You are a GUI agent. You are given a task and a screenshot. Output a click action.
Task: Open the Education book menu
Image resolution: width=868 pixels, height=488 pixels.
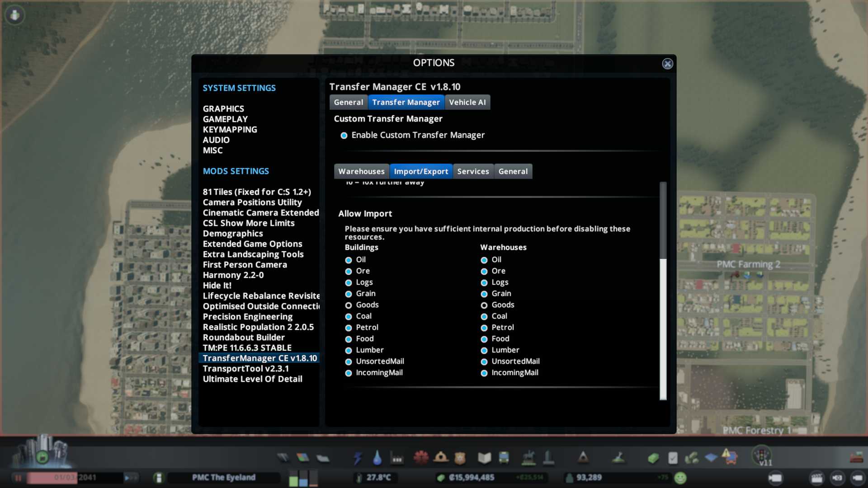pos(484,458)
